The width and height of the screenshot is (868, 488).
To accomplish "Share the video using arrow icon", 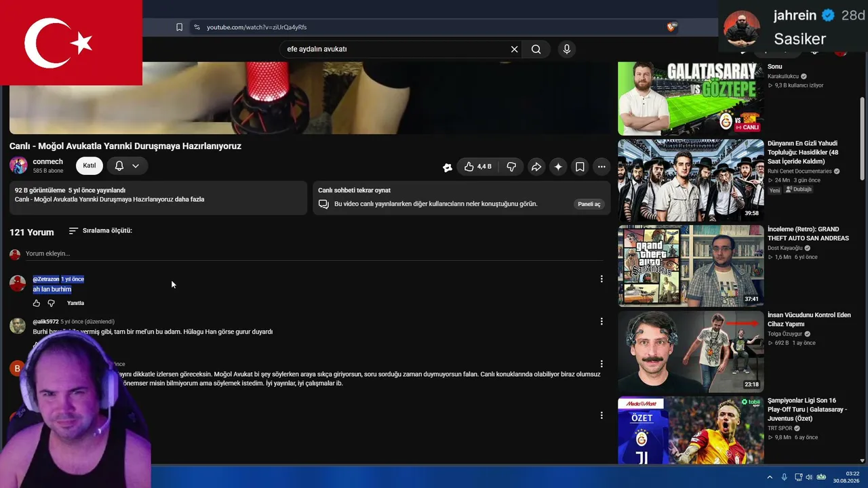I will point(536,166).
